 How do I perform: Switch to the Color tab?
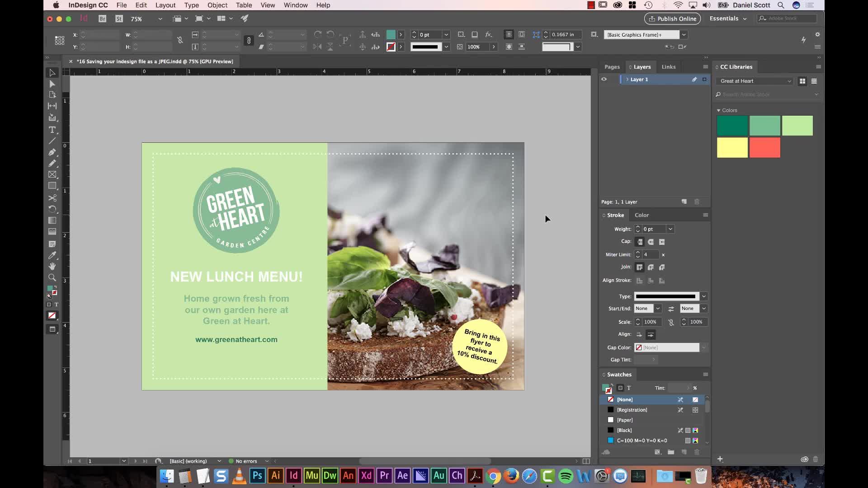[642, 215]
